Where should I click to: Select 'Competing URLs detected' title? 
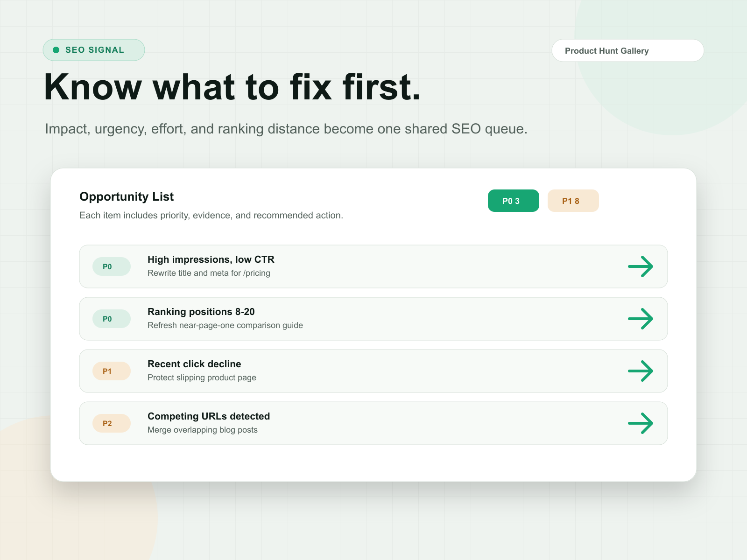click(209, 416)
